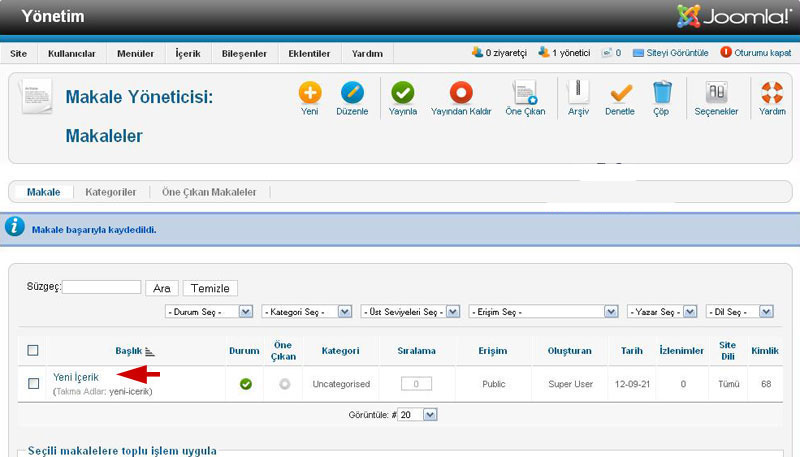The image size is (800, 457).
Task: Sort by Sıralama column header
Action: pos(416,351)
